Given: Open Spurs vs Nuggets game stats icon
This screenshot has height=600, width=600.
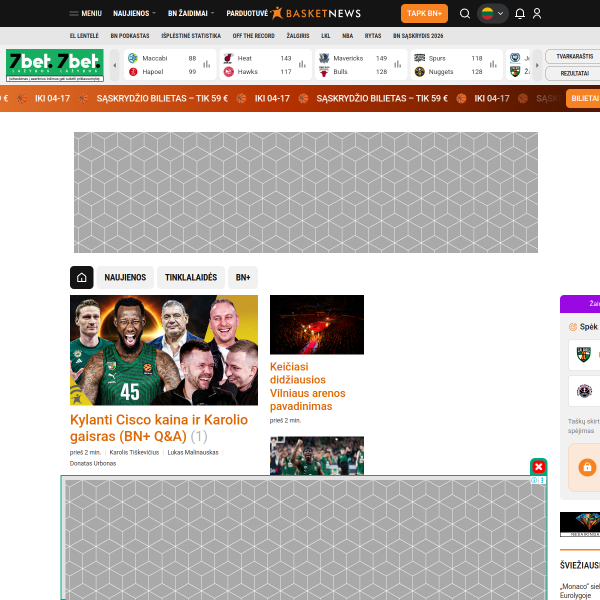Looking at the screenshot, I should pyautogui.click(x=493, y=64).
